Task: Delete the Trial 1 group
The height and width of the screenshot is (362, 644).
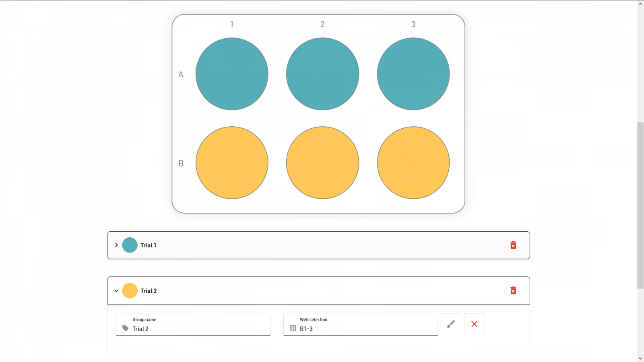Action: (x=513, y=245)
